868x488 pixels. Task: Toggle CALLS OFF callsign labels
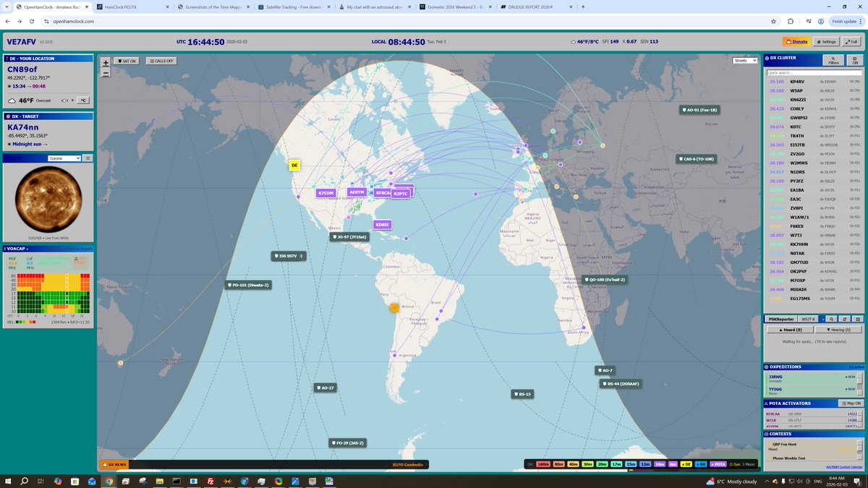click(161, 61)
